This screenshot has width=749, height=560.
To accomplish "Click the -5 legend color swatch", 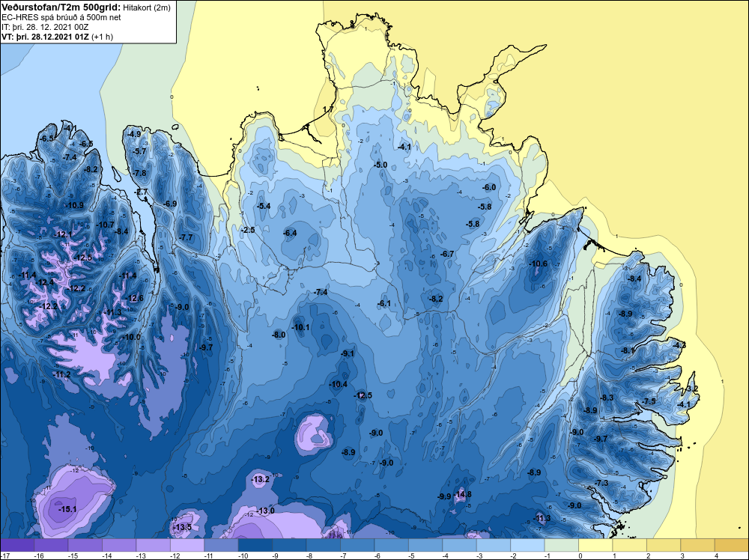I will click(425, 545).
